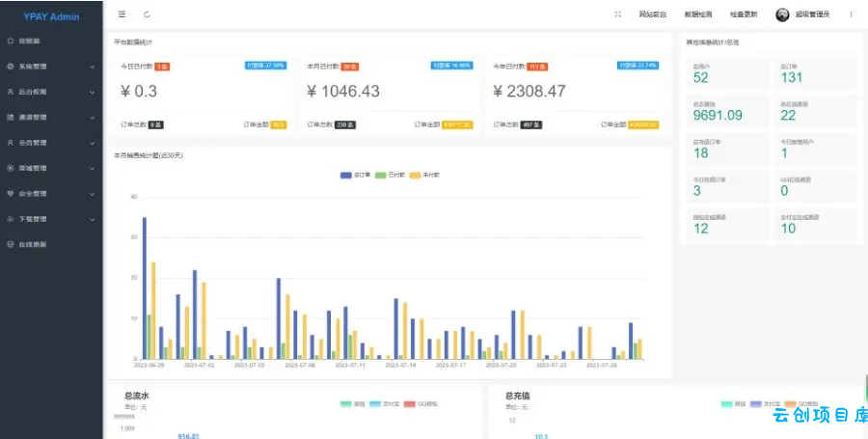Viewport: 868px width, 439px height.
Task: Open 网站前台 in the top bar
Action: click(652, 14)
